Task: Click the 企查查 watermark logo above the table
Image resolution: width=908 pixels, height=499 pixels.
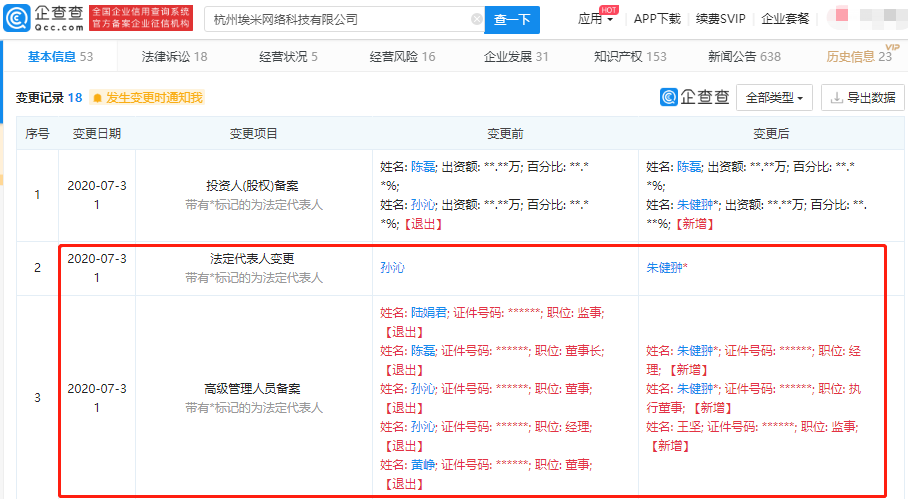Action: (x=694, y=97)
